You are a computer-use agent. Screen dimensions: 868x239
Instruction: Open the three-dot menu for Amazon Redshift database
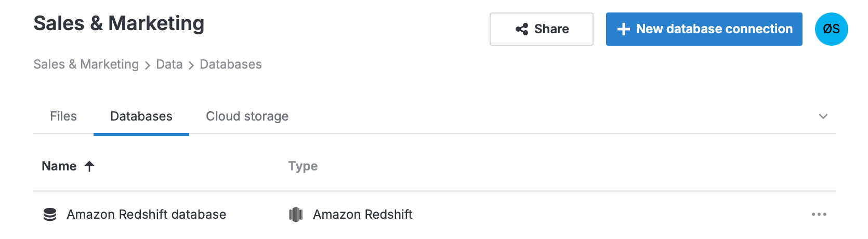[x=819, y=215]
